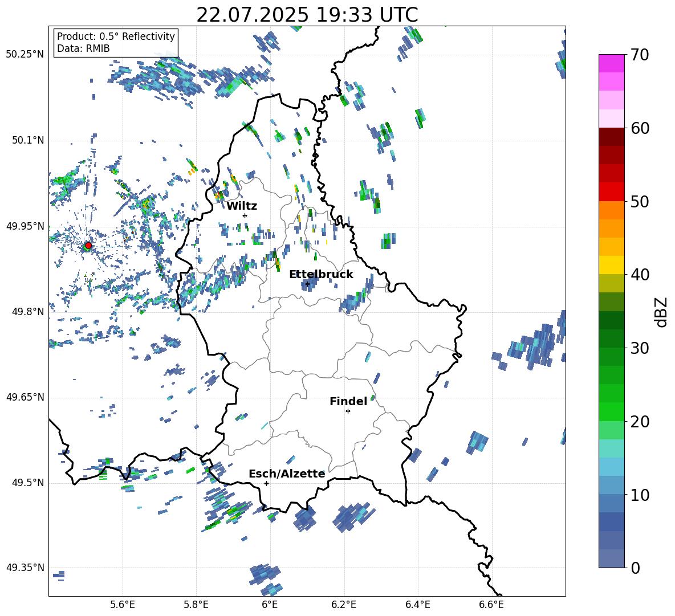Click the cyan colorbar segment above 10

tap(611, 467)
